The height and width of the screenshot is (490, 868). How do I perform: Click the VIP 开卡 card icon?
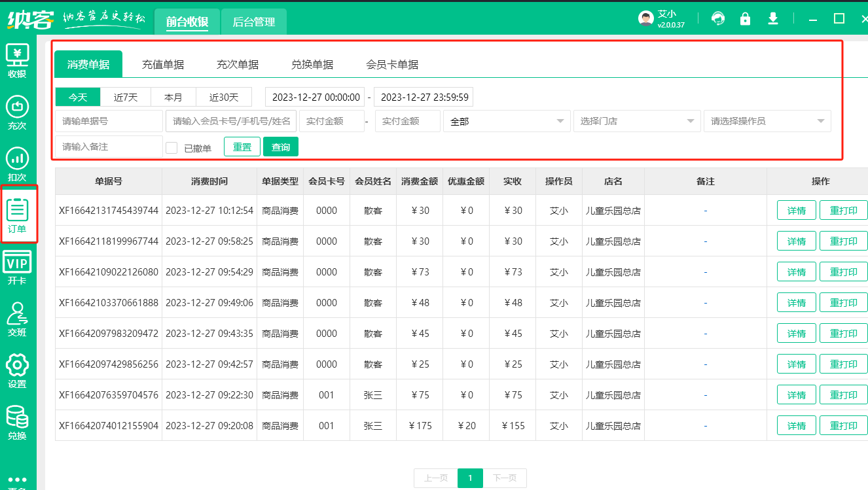[17, 267]
